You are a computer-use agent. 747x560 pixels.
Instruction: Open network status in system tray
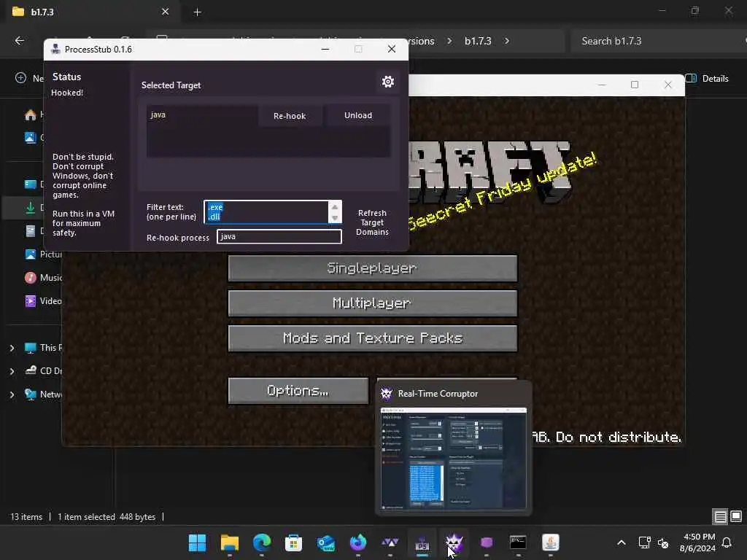(644, 542)
